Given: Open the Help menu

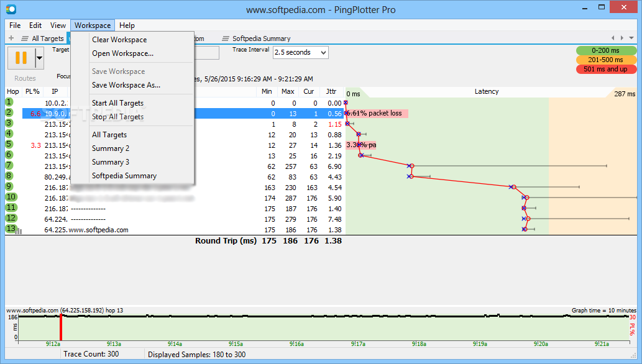Looking at the screenshot, I should [127, 25].
